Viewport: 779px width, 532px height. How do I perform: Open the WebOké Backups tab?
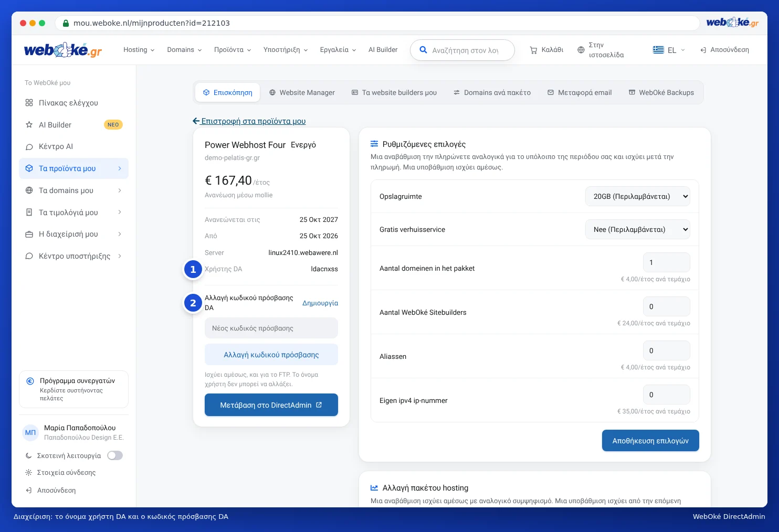point(661,93)
